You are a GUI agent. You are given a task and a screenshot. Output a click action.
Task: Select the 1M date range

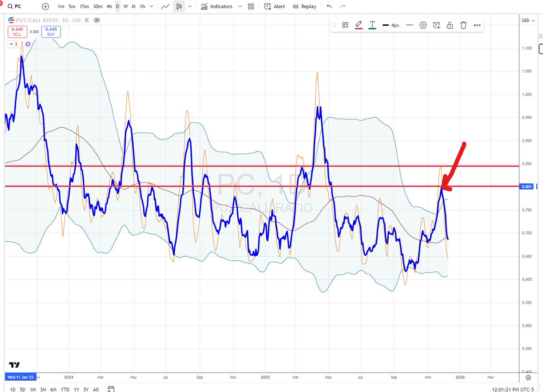[x=33, y=390]
